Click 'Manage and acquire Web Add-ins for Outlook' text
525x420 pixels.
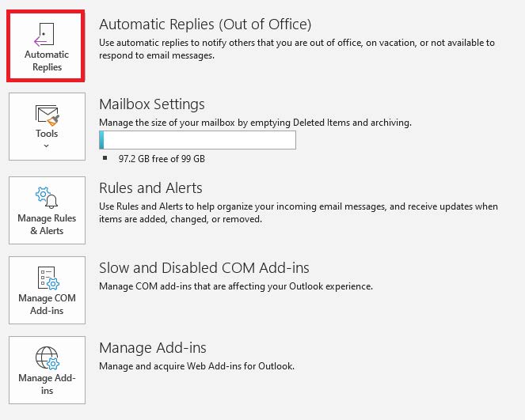(197, 366)
